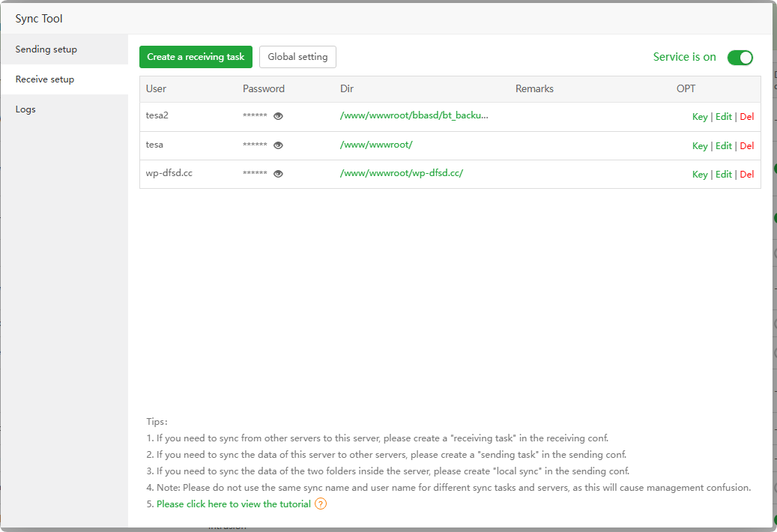Open the tutorial link in Tips

point(233,504)
